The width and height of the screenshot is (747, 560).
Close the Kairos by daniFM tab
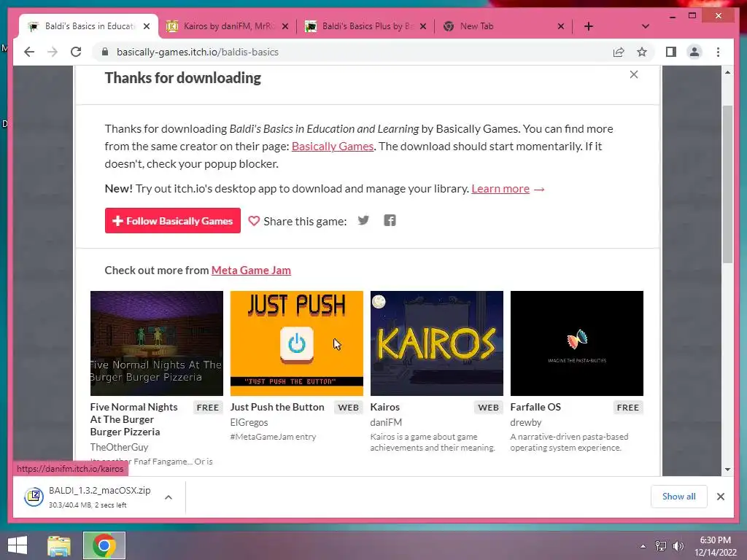(x=285, y=26)
